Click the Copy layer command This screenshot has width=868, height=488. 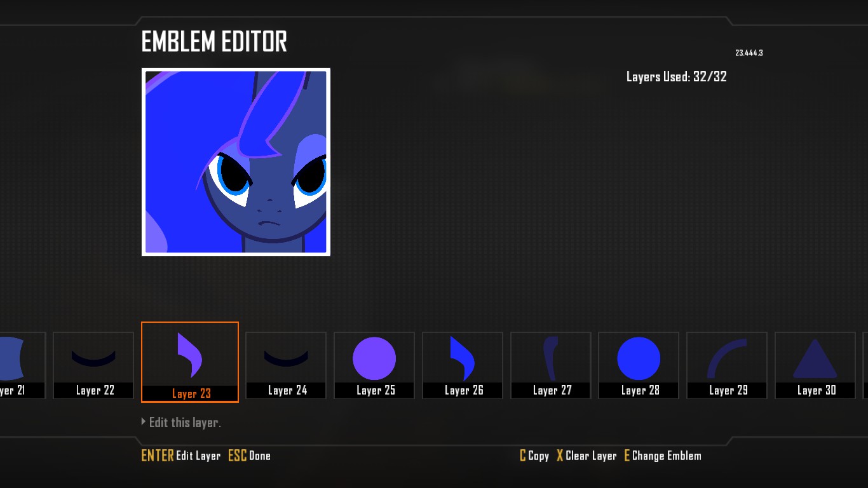534,456
